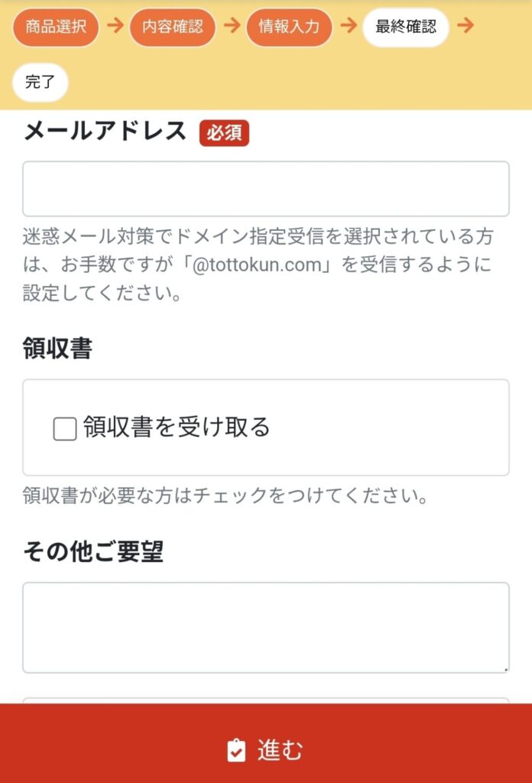
Task: Jump to the 完了 step
Action: click(41, 83)
